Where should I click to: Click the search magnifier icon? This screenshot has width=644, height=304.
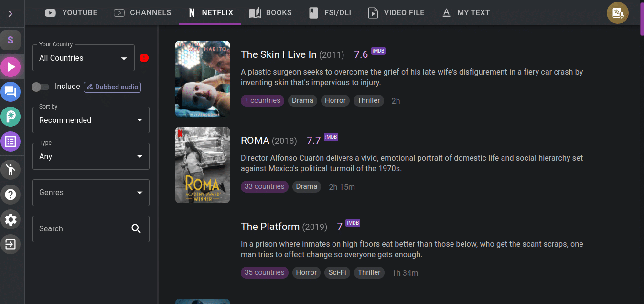point(136,229)
